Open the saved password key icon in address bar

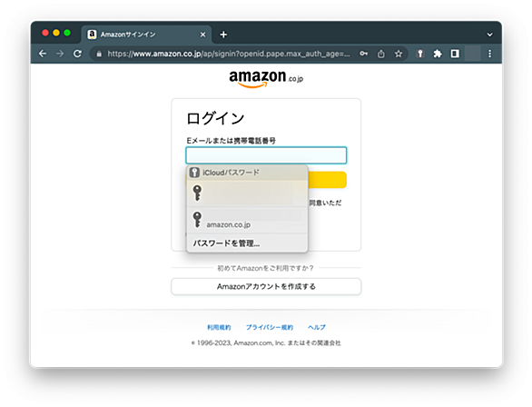coord(364,54)
